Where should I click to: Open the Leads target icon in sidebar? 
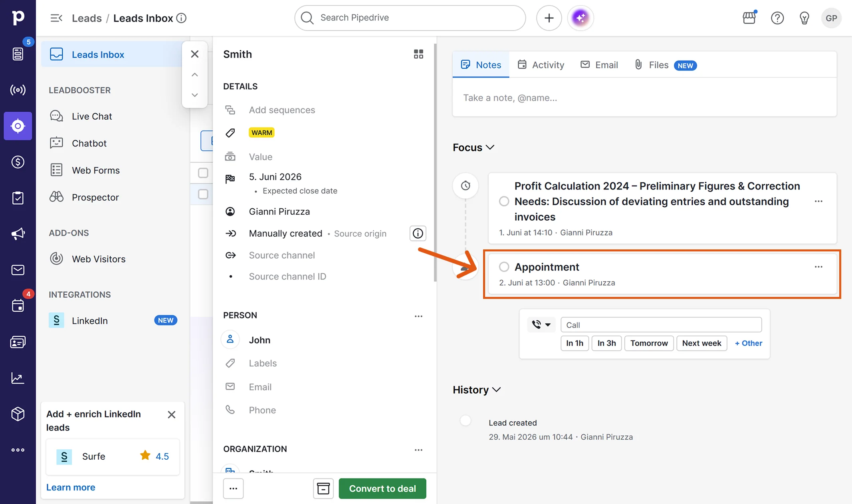(18, 126)
